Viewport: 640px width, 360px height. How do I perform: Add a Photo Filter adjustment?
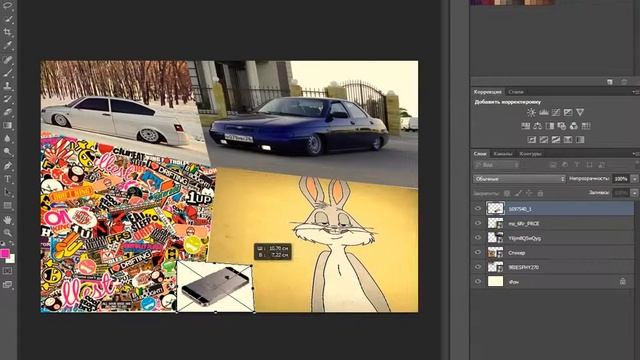(562, 126)
